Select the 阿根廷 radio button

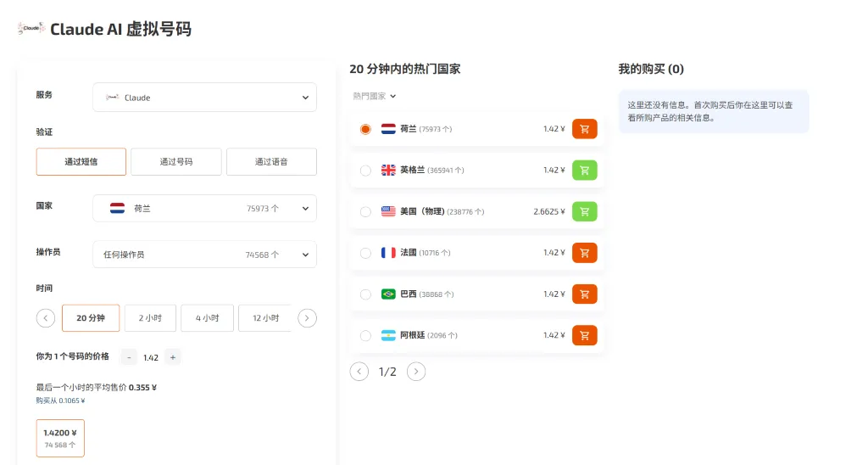[365, 335]
